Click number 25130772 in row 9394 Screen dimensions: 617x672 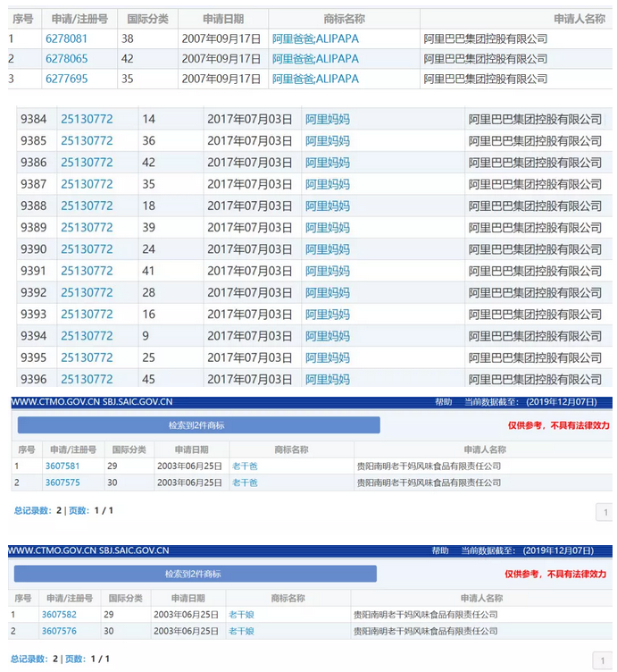point(87,336)
